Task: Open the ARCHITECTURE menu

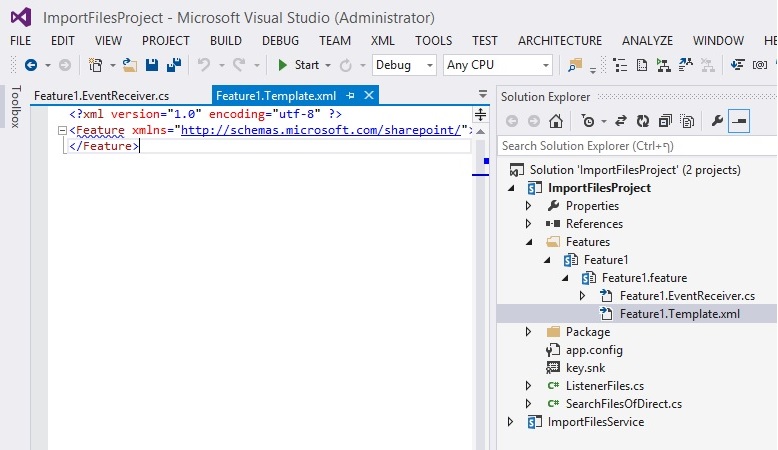Action: [560, 41]
